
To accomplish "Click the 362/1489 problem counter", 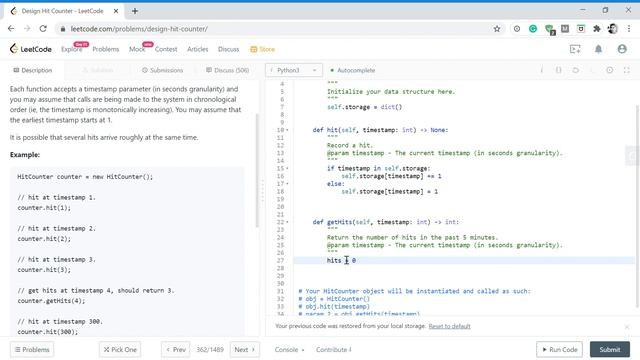I will [x=210, y=350].
